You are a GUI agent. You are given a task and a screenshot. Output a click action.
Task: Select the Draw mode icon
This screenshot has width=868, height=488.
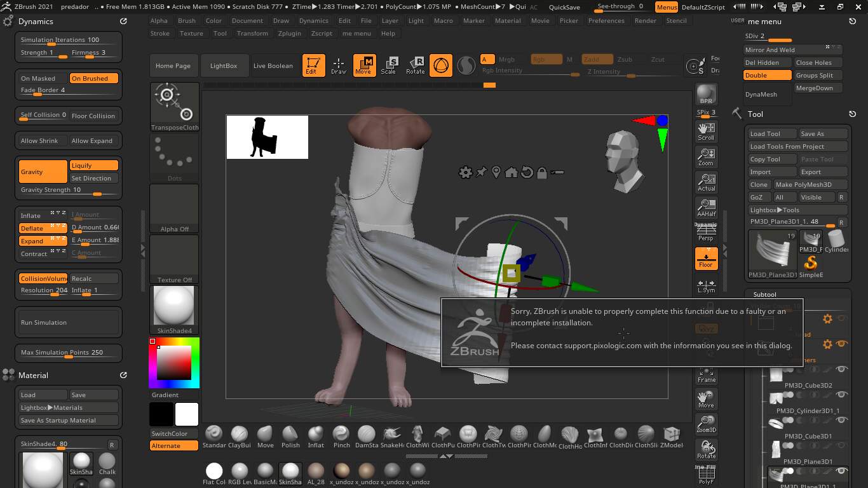[x=339, y=65]
